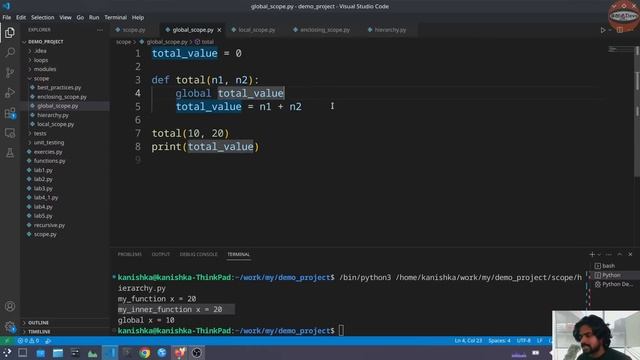The height and width of the screenshot is (360, 640).
Task: Show the PROBLEMS panel tab
Action: tap(129, 254)
